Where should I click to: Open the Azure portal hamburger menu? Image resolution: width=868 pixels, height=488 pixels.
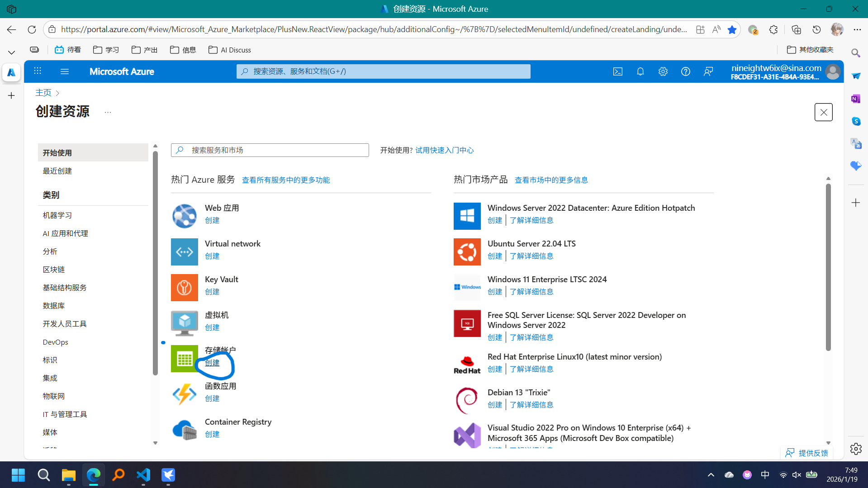point(65,71)
